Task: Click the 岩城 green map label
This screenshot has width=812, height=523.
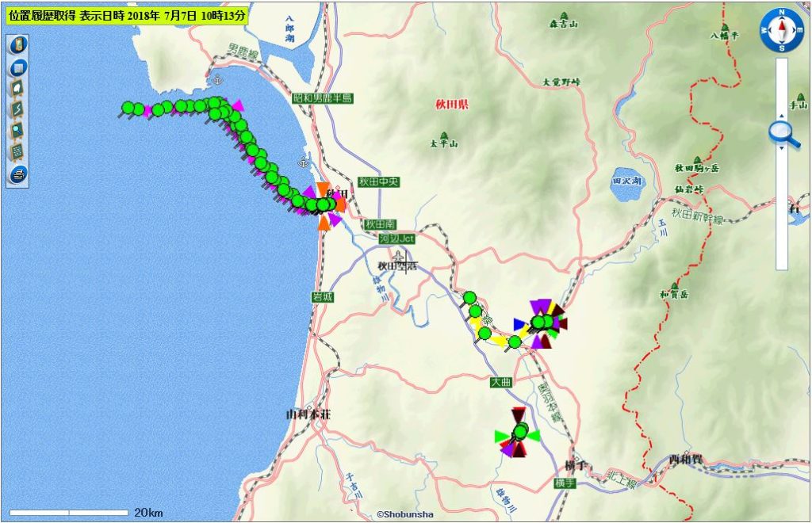Action: pyautogui.click(x=323, y=297)
